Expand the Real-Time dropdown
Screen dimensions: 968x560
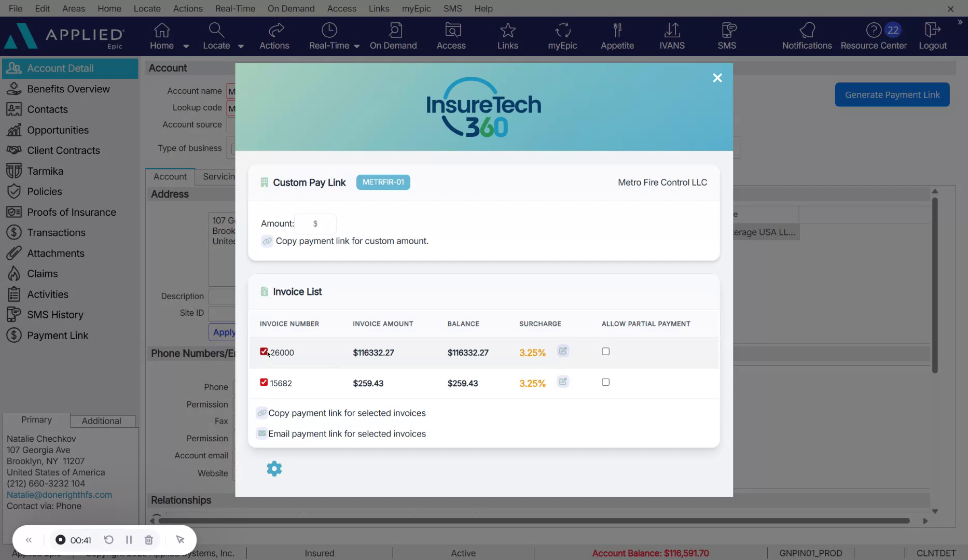356,46
